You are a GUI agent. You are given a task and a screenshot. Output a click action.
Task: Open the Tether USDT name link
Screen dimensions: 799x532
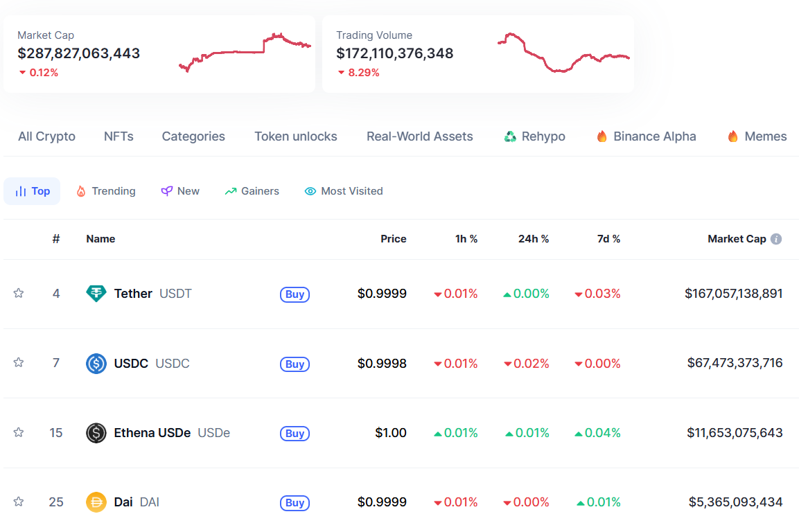click(x=153, y=294)
